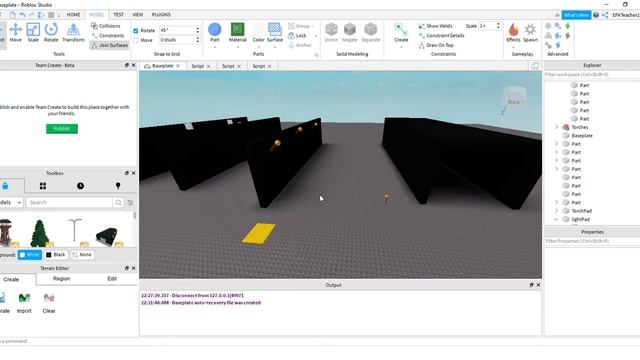Open the Color picker in ribbon

tap(258, 32)
